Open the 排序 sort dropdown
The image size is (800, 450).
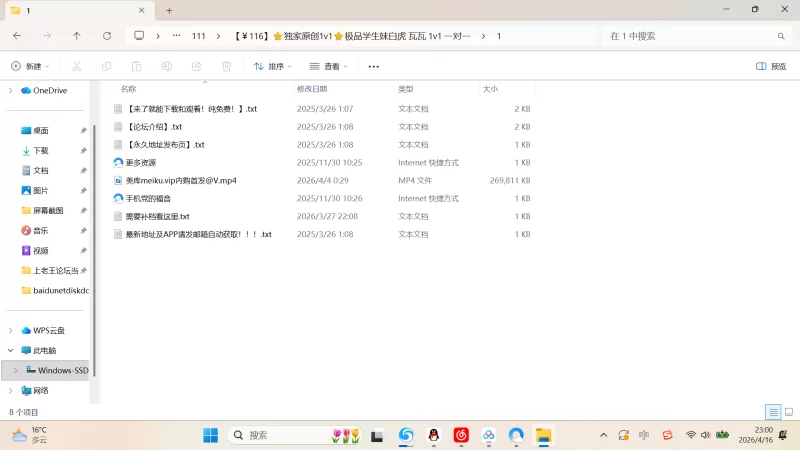pyautogui.click(x=272, y=66)
